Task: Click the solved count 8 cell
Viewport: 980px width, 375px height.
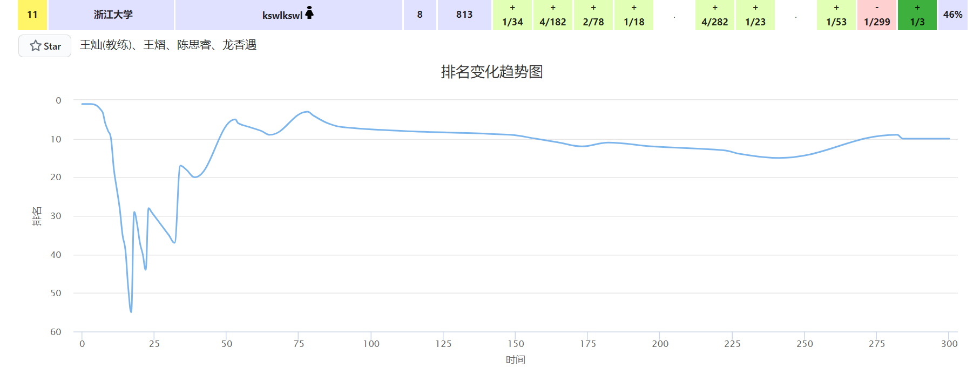Action: click(x=420, y=15)
